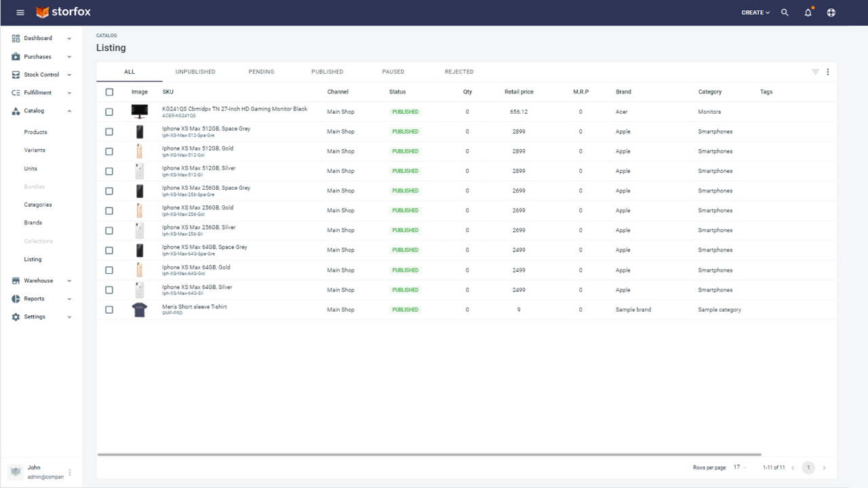Open the CREATE dropdown
868x488 pixels.
(x=755, y=12)
